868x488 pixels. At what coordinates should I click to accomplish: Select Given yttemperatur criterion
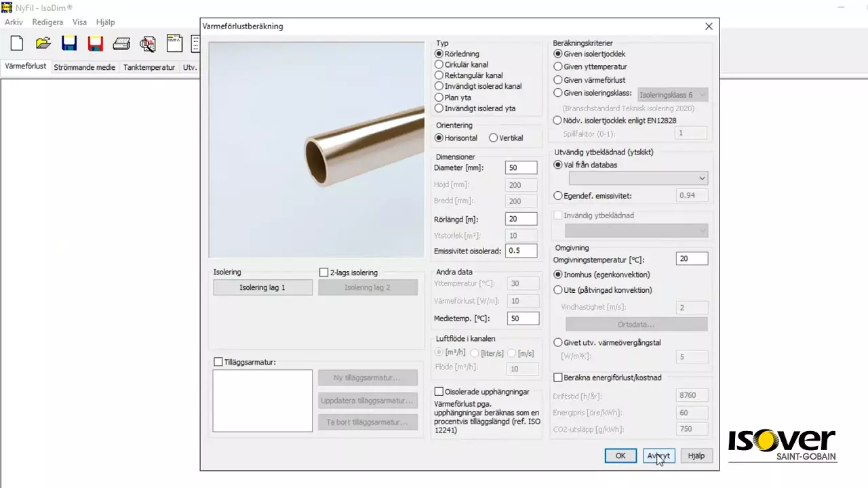point(558,66)
